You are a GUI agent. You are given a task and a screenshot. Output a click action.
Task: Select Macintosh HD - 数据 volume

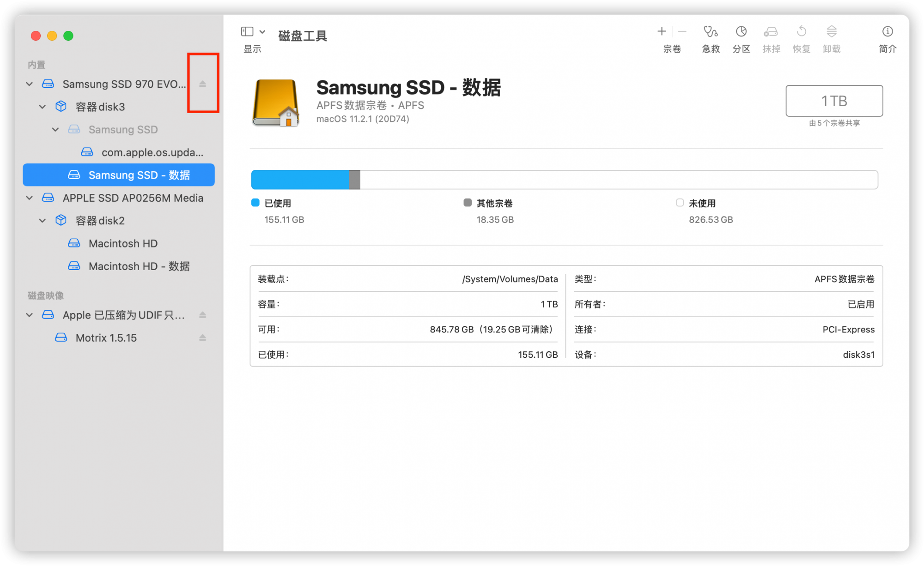tap(139, 266)
